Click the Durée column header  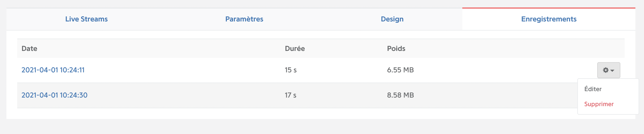pyautogui.click(x=295, y=49)
